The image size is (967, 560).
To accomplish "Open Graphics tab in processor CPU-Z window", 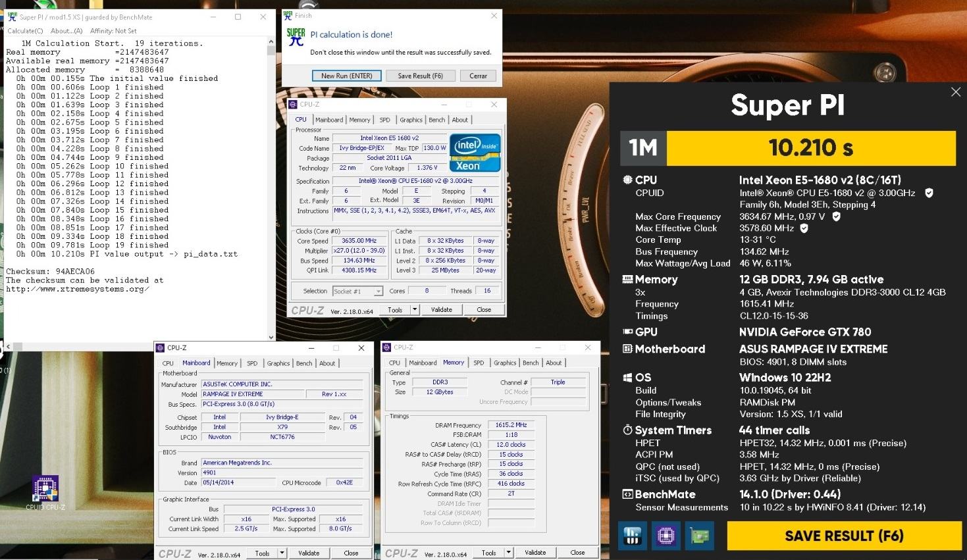I will [x=411, y=120].
